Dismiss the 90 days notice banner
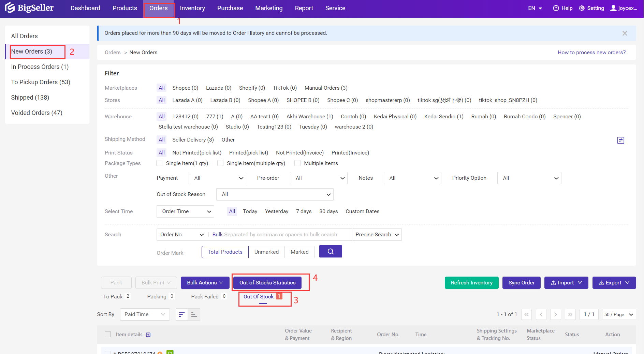The height and width of the screenshot is (354, 644). [x=625, y=33]
